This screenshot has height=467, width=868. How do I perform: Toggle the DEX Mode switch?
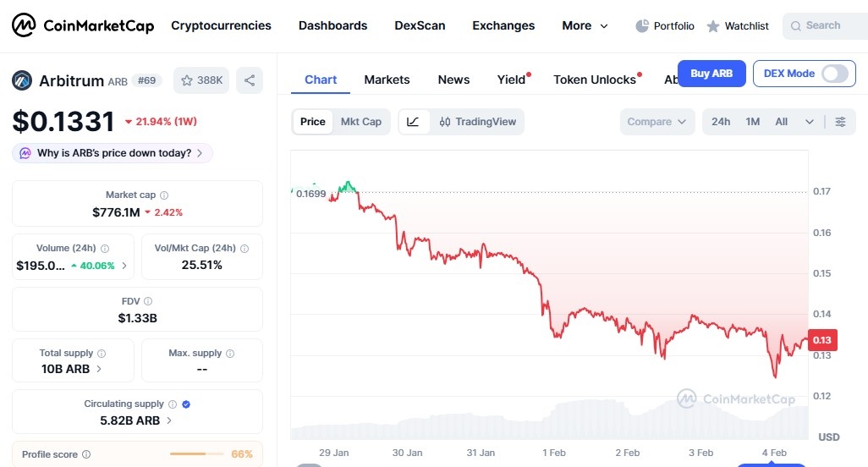tap(834, 74)
